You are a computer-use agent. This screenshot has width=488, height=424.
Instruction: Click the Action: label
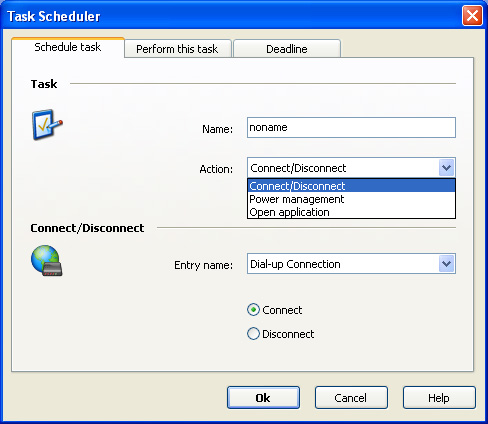tap(216, 169)
